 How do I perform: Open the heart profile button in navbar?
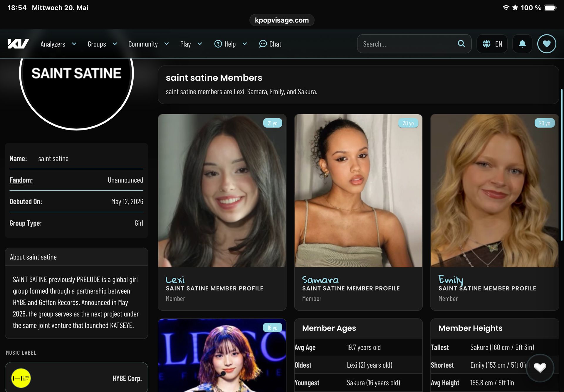click(x=547, y=44)
